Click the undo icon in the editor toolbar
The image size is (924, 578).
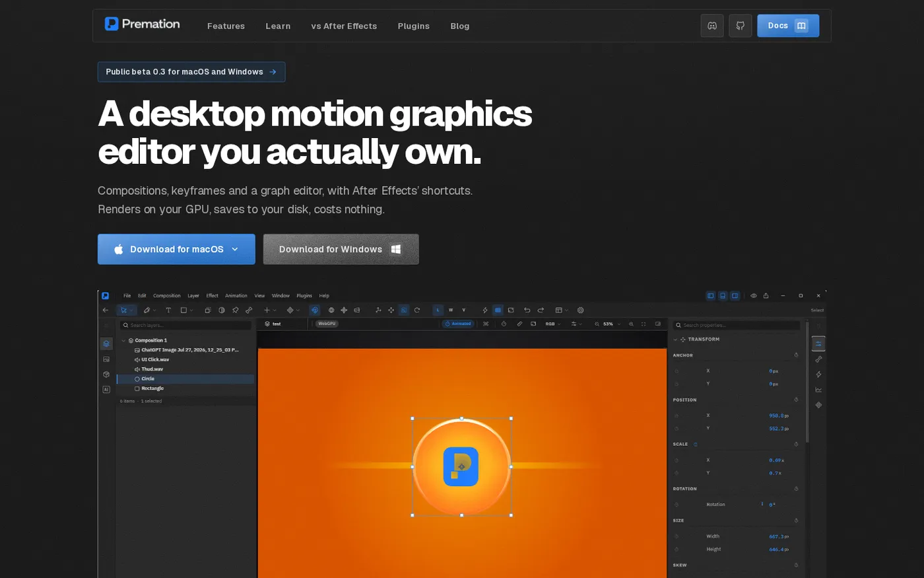pyautogui.click(x=527, y=310)
